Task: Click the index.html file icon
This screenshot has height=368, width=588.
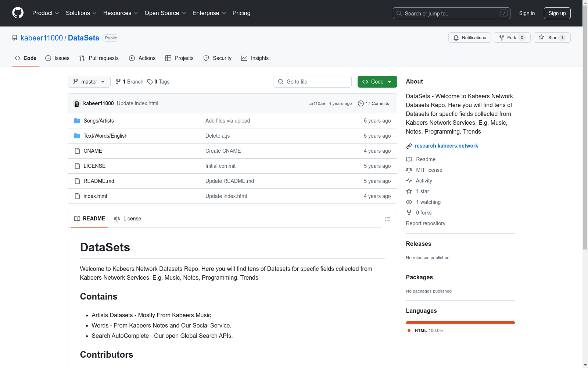Action: (77, 196)
